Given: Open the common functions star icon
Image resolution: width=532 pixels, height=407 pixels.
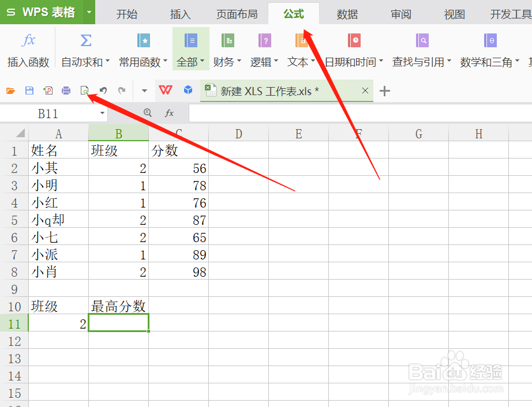Looking at the screenshot, I should pos(144,41).
